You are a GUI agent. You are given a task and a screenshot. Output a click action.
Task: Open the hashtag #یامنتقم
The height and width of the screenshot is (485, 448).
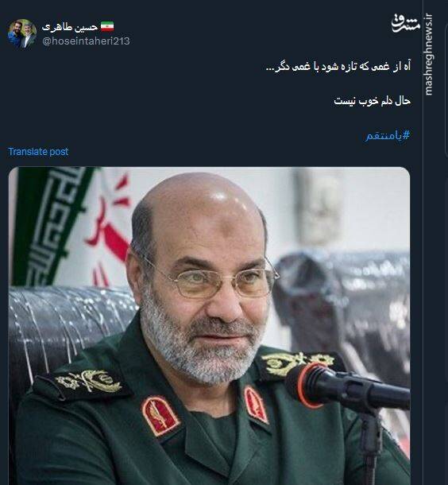(x=388, y=135)
